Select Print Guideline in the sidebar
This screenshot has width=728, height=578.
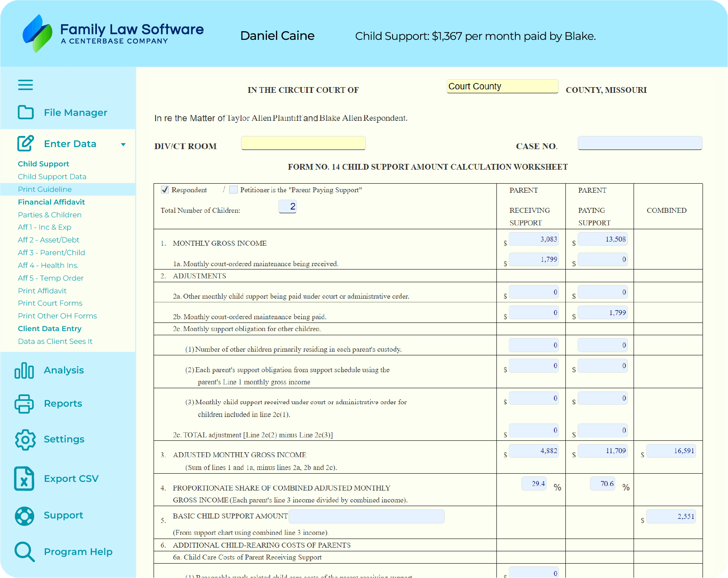[45, 189]
